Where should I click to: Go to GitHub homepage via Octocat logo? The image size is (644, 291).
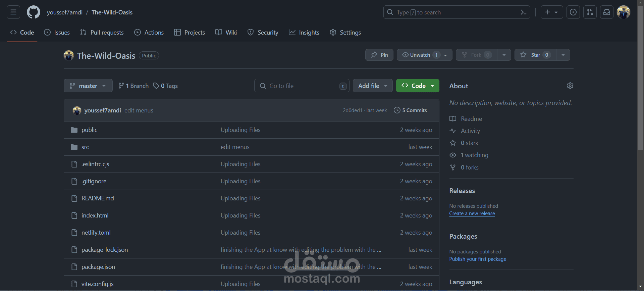coord(34,12)
